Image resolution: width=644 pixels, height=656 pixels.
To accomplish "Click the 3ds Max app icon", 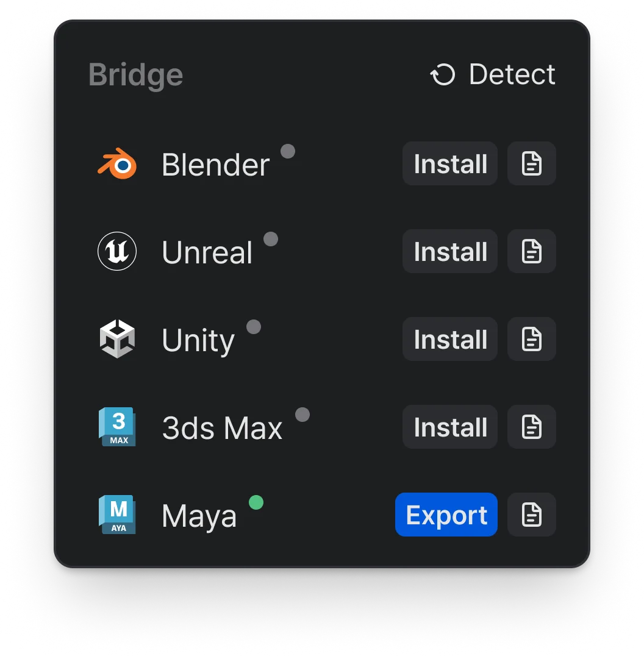I will click(x=117, y=427).
